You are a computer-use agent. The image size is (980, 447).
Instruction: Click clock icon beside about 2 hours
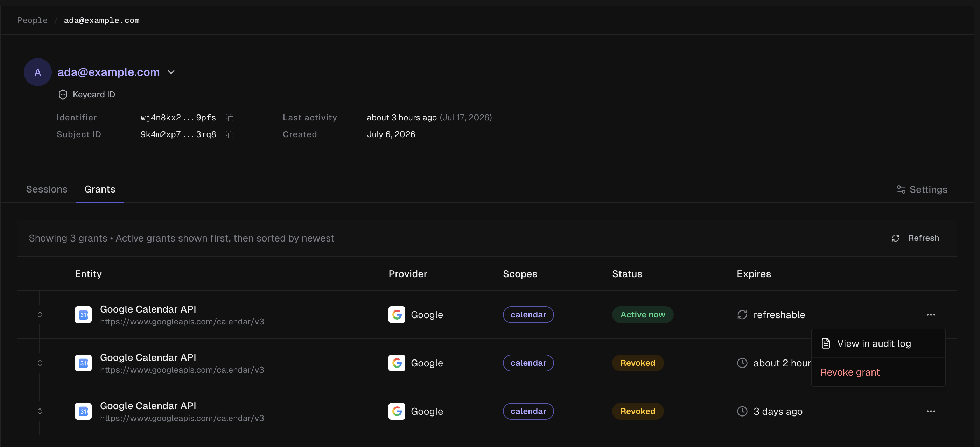pos(742,363)
